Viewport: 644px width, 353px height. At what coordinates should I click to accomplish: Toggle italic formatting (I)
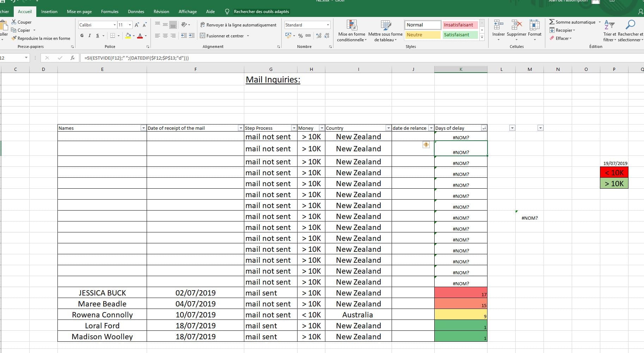(x=90, y=36)
